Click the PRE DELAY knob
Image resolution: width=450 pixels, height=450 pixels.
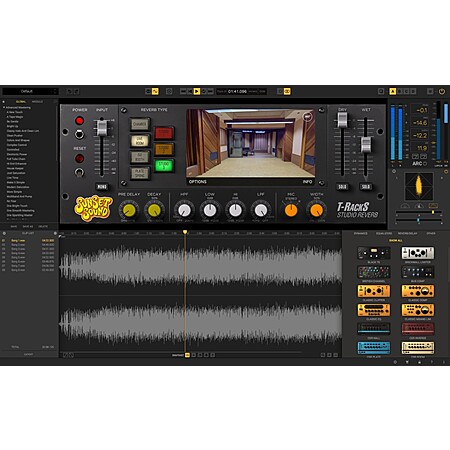(129, 211)
